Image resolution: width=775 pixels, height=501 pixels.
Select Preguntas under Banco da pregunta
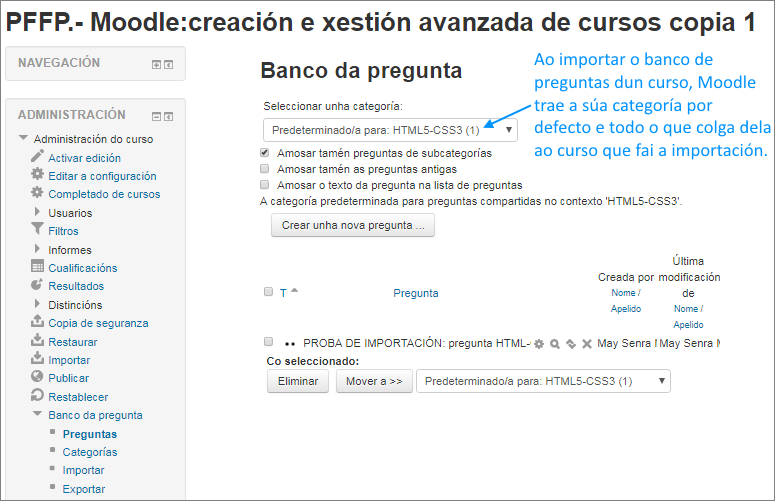click(x=90, y=434)
